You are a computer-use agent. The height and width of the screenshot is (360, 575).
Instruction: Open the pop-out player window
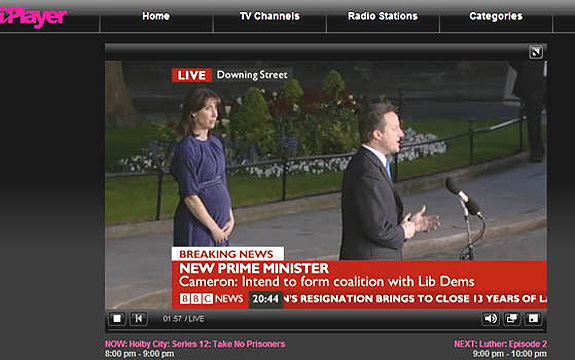[512, 319]
